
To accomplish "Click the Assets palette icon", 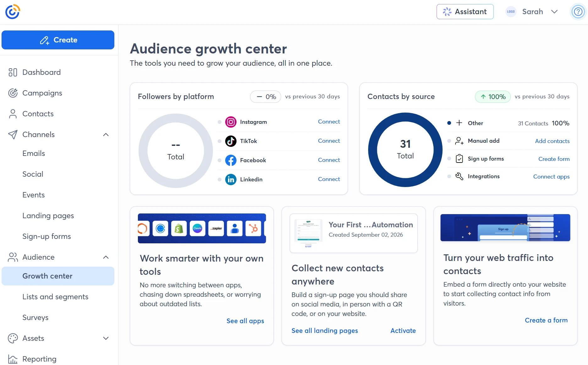I will 13,338.
